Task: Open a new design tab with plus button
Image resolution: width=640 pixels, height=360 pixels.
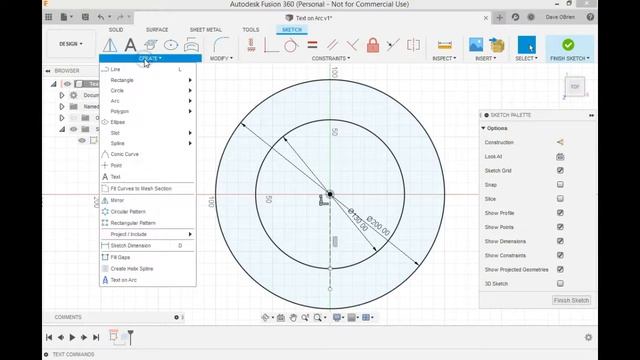Action: tap(500, 18)
